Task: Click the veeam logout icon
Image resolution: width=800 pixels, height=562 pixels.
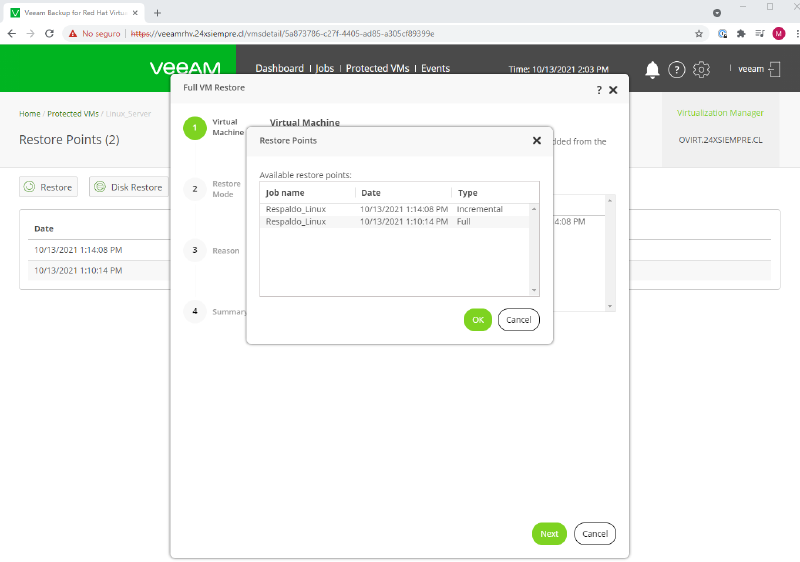Action: click(774, 69)
